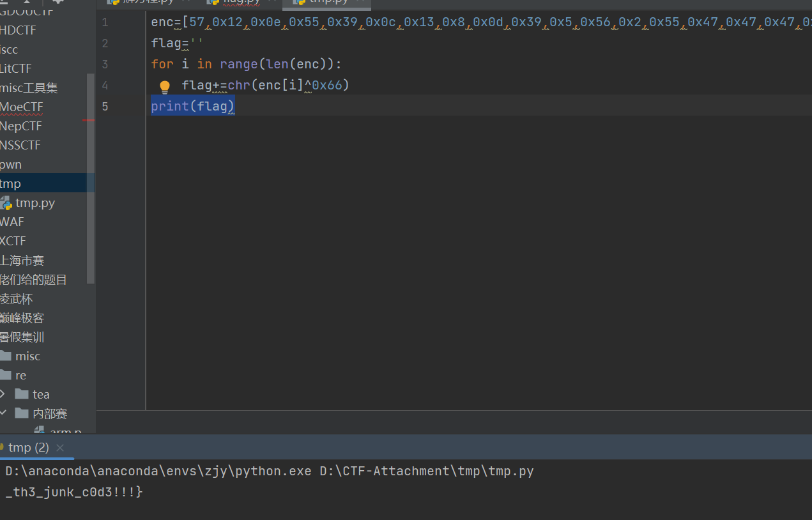Collapse the 内部赛 folder
This screenshot has width=812, height=520.
click(3, 413)
